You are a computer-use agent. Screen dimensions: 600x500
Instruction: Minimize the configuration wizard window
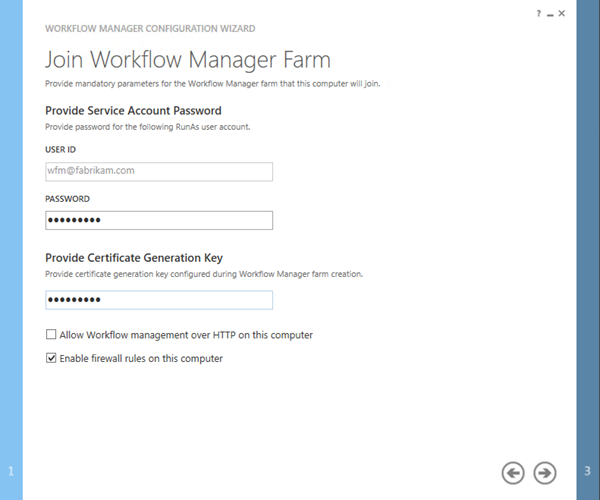coord(550,13)
